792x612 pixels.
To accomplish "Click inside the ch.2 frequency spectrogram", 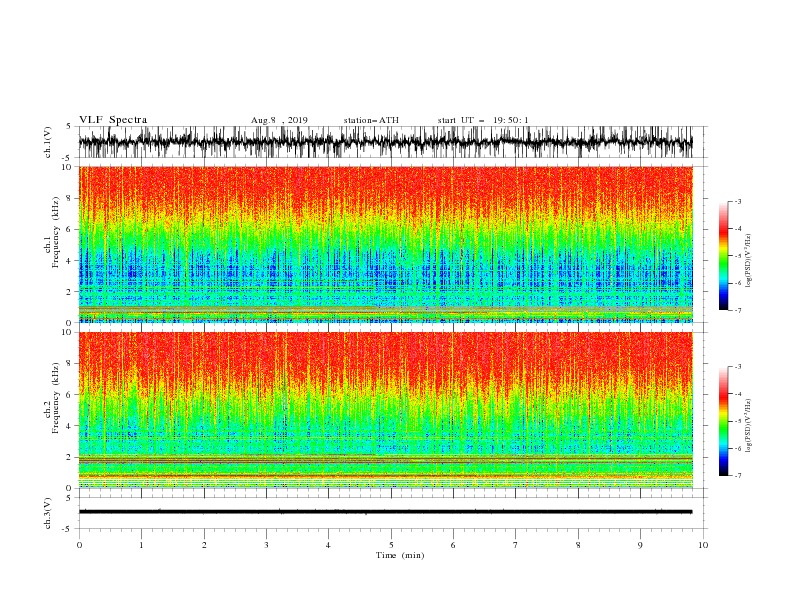I will coord(385,410).
